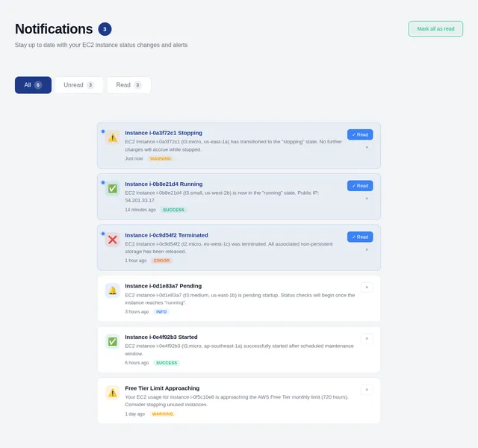Image resolution: width=478 pixels, height=448 pixels.
Task: Click the red X icon on i-0c9d54f2 Terminated
Action: click(x=113, y=240)
